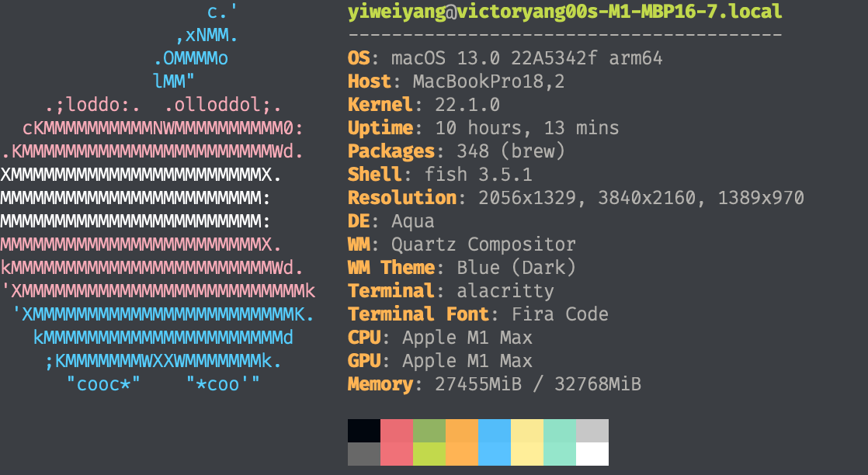868x475 pixels.
Task: Click the 'Quartz Compositor' value
Action: [x=483, y=244]
